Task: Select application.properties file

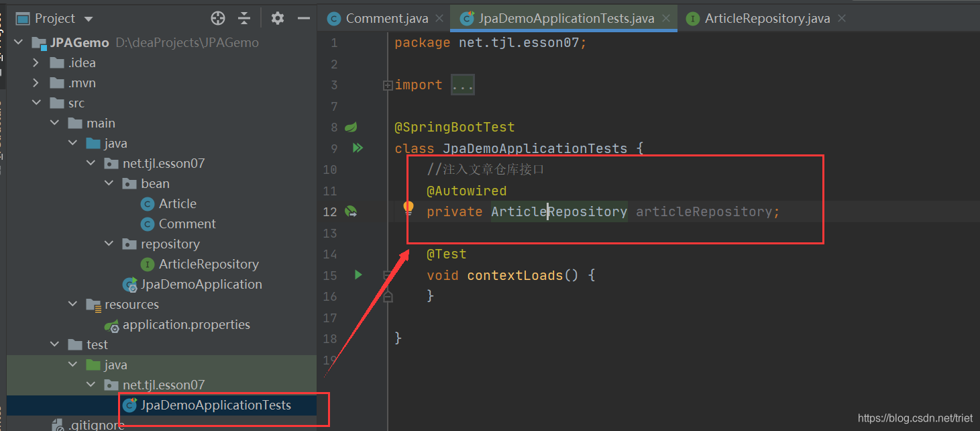Action: coord(177,324)
